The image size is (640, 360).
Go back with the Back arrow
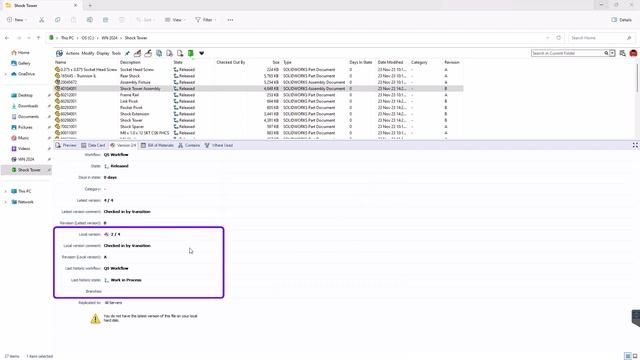click(x=7, y=38)
